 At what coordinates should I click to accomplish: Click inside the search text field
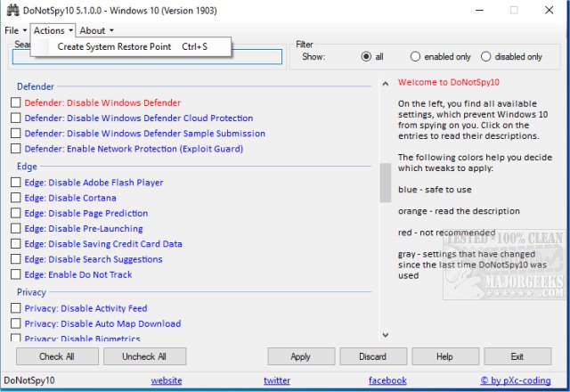tap(147, 57)
